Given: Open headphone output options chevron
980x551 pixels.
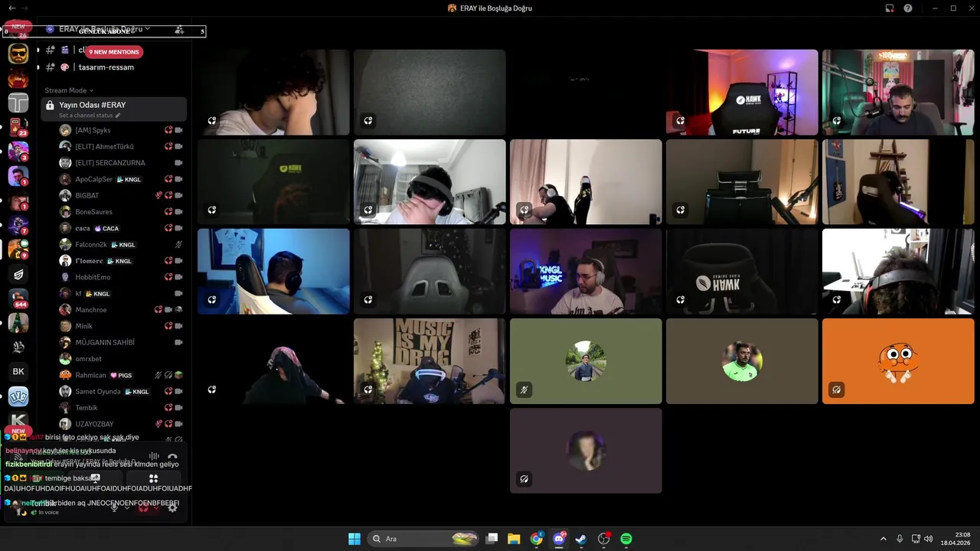Looking at the screenshot, I should (155, 507).
